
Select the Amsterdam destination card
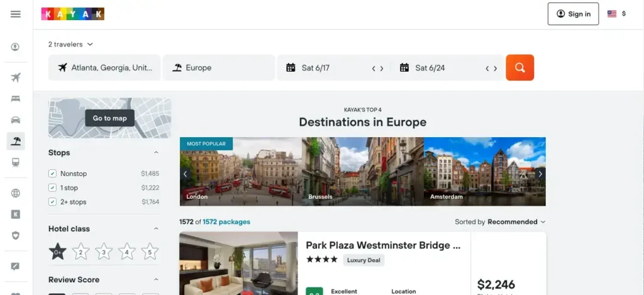tap(485, 171)
